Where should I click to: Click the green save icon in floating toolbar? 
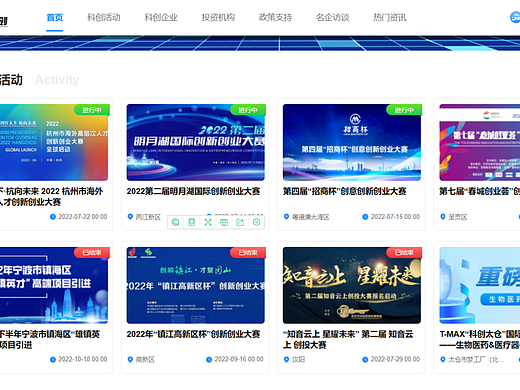224,222
